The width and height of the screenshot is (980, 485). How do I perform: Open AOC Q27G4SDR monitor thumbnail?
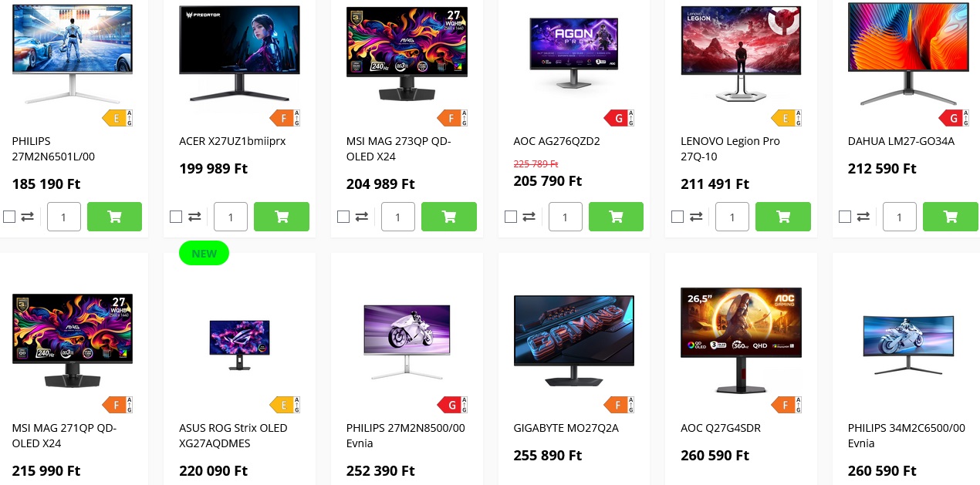741,340
